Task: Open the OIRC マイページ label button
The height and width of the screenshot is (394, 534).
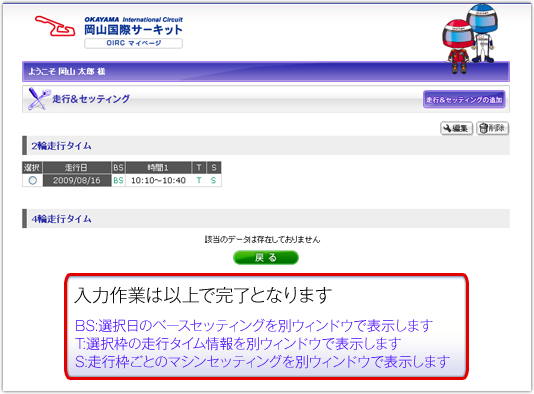Action: pyautogui.click(x=134, y=43)
